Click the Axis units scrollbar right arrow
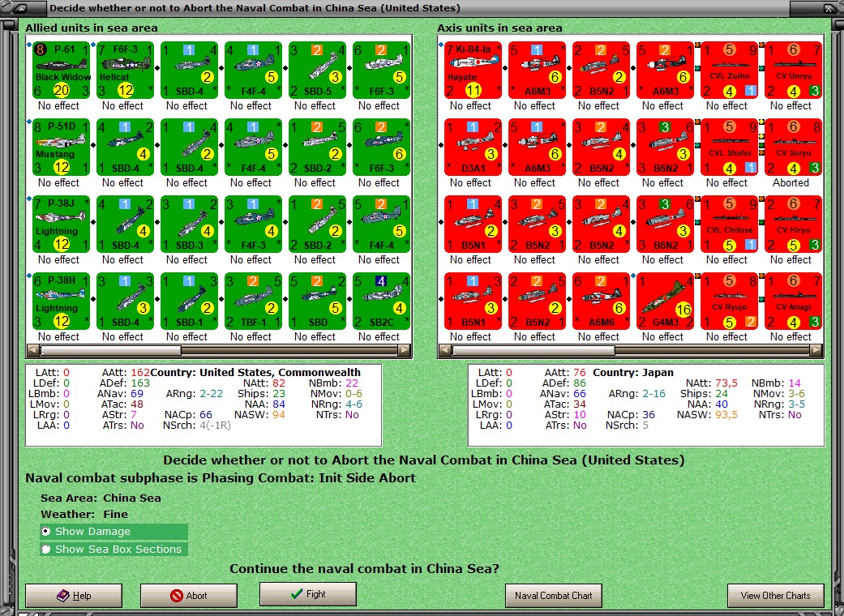This screenshot has width=844, height=616. click(816, 350)
